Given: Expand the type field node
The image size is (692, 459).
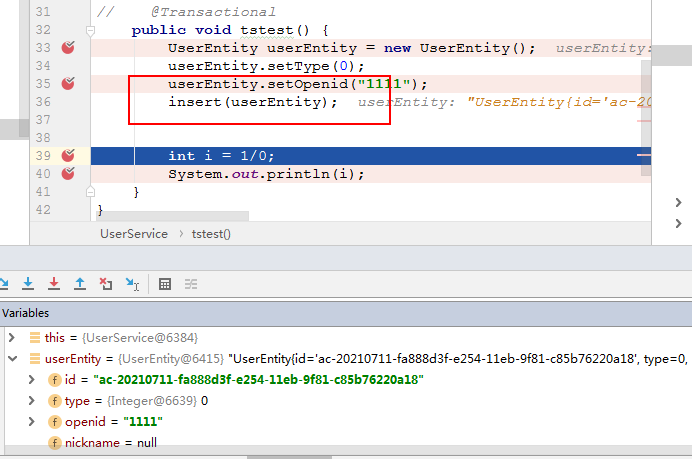Looking at the screenshot, I should pyautogui.click(x=31, y=401).
